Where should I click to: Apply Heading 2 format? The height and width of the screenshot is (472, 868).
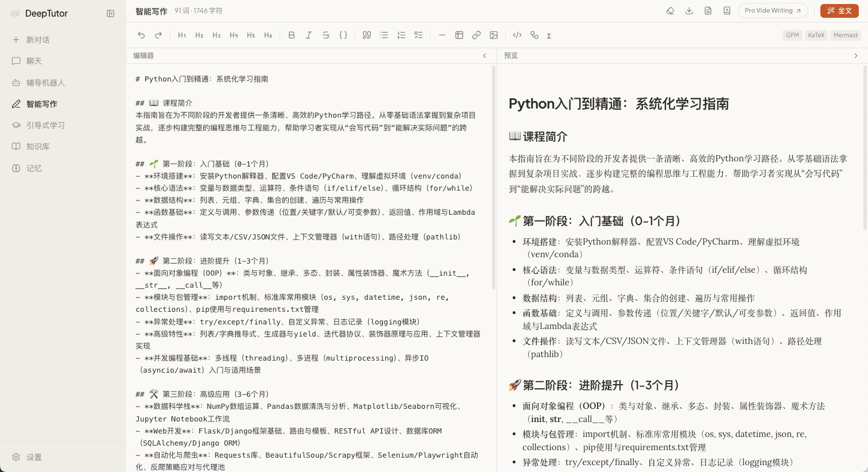[x=199, y=35]
